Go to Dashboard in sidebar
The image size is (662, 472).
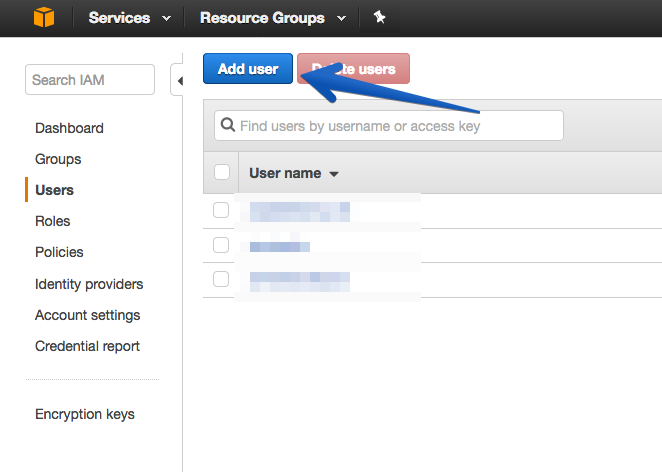[69, 128]
